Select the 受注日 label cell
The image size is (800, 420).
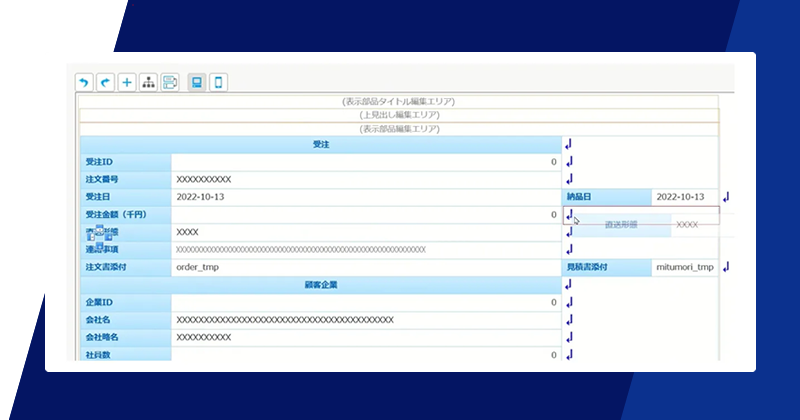click(126, 196)
